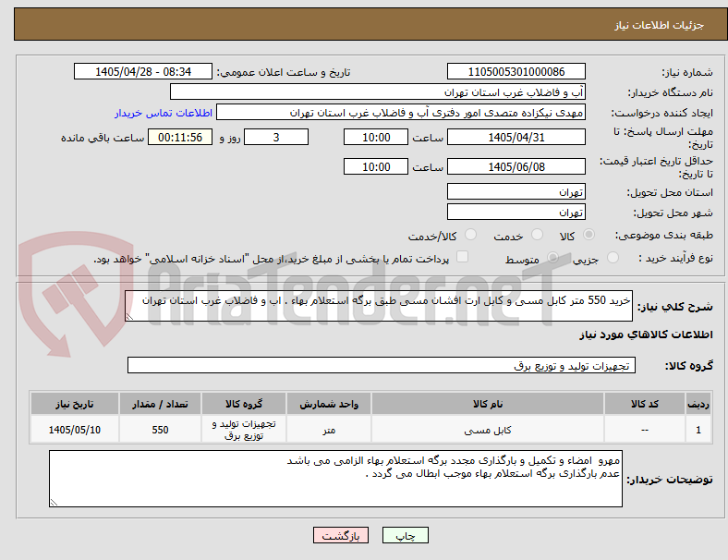Click the price validity date 1405/06/08
728x560 pixels.
coord(516,166)
